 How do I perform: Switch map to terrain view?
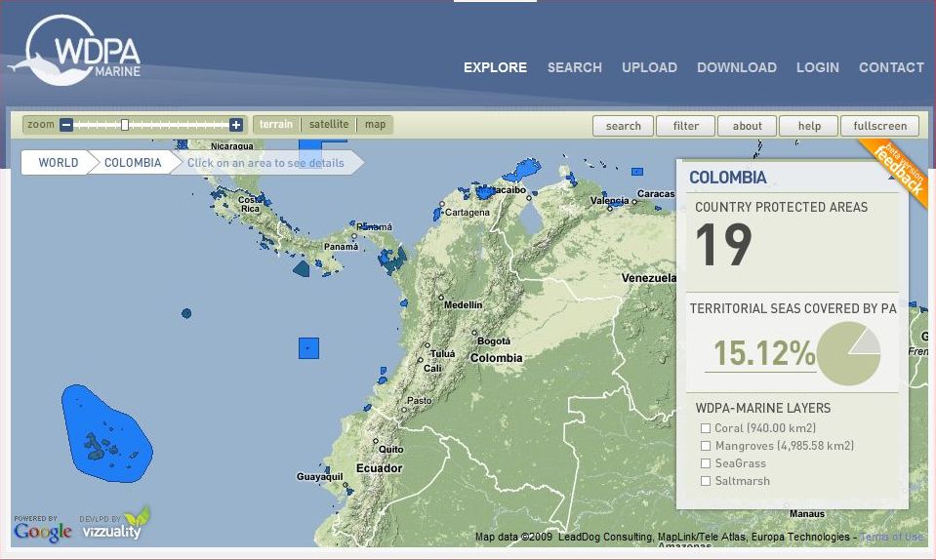(x=276, y=124)
